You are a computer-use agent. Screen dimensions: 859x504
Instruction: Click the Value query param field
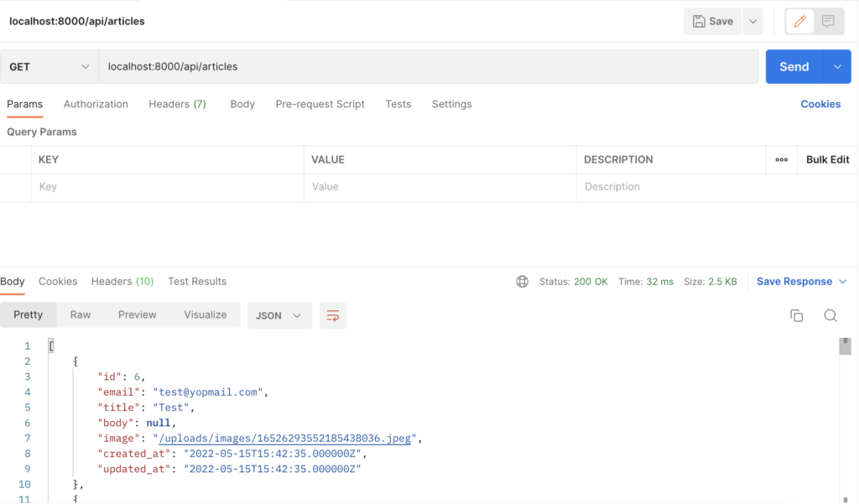[x=440, y=187]
